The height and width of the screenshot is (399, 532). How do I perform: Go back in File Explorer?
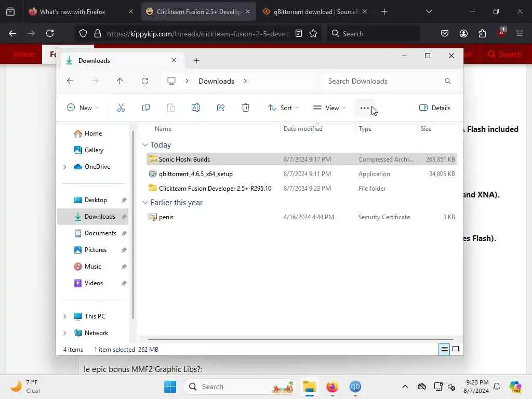coord(70,81)
